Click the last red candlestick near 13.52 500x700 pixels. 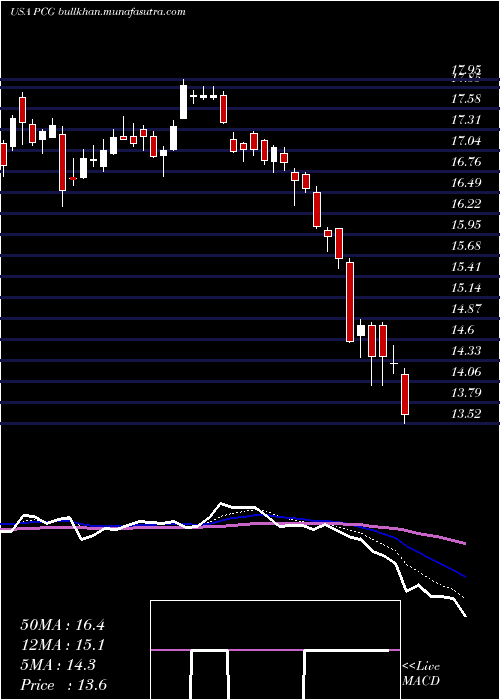(x=405, y=395)
